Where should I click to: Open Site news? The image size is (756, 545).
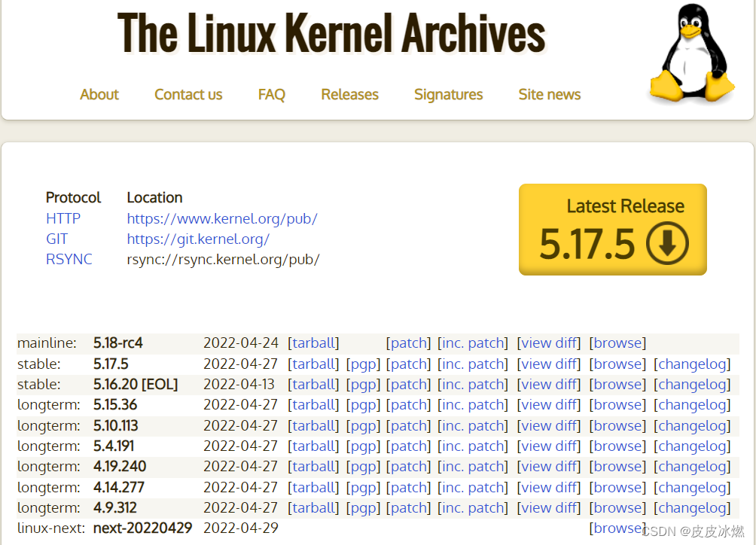[549, 94]
